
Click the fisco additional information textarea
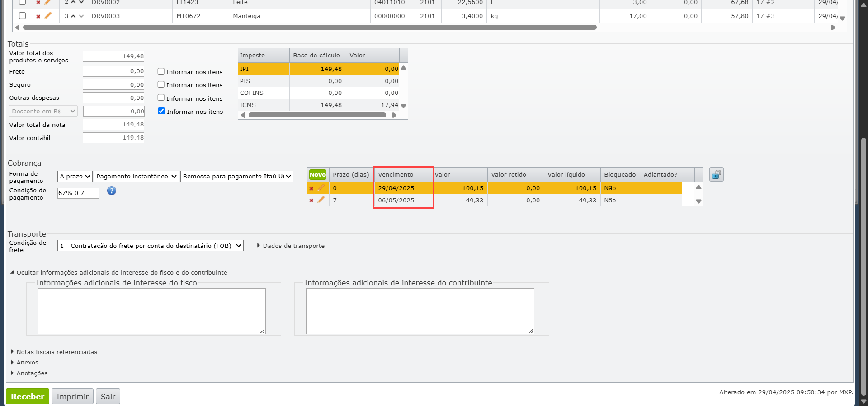(152, 311)
